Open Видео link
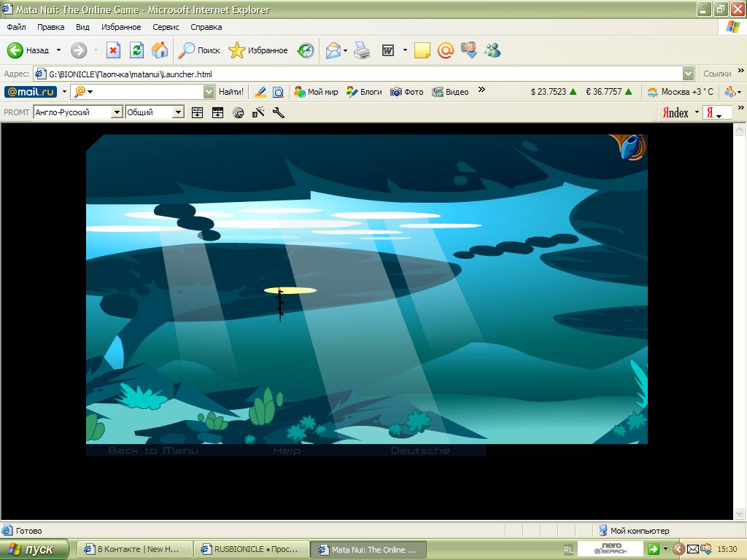The image size is (747, 560). coord(451,91)
